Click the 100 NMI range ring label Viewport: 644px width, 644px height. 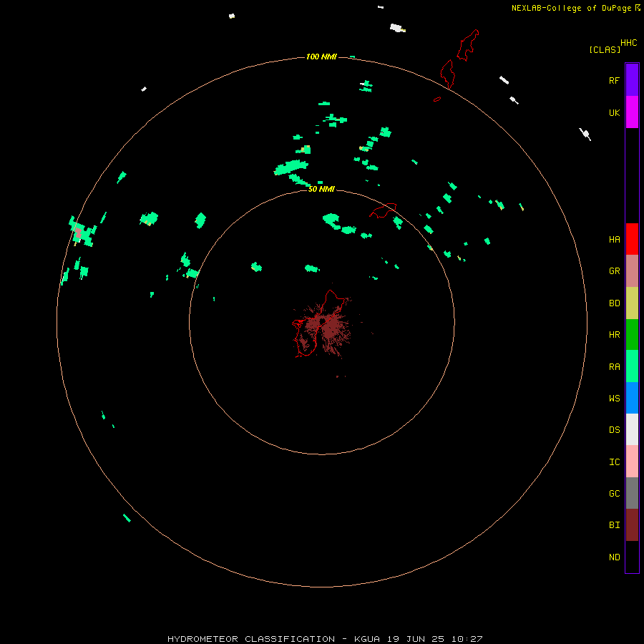click(321, 57)
